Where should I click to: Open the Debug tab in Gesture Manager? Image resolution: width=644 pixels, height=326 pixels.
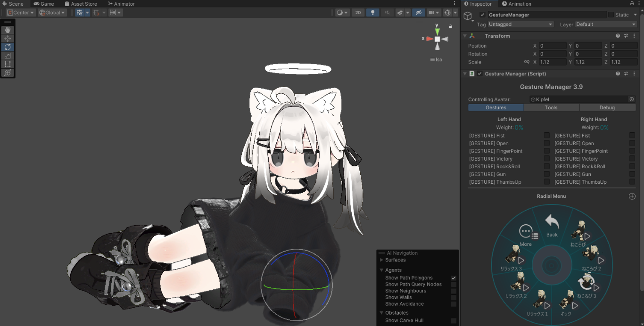click(608, 107)
